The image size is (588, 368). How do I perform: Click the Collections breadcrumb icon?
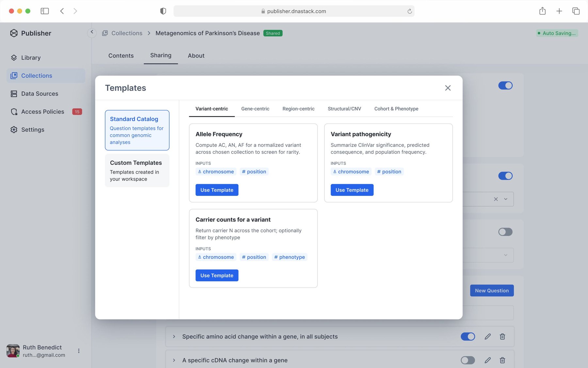click(x=105, y=33)
